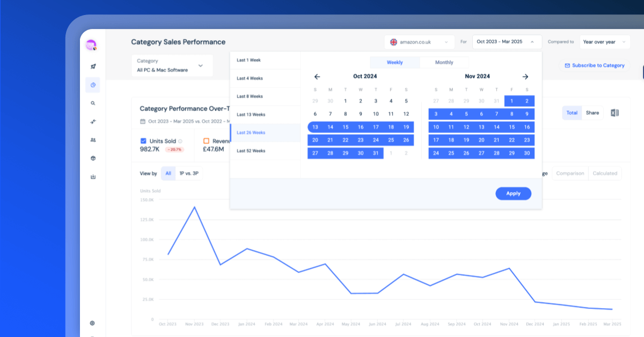Click the search magnifier sidebar icon
Image resolution: width=644 pixels, height=337 pixels.
(x=93, y=103)
